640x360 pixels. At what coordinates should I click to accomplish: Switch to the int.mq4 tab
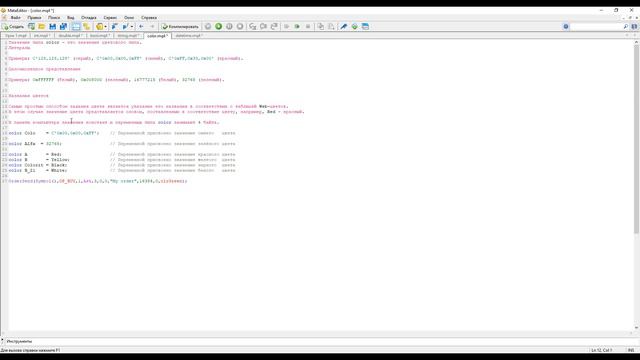pos(42,36)
